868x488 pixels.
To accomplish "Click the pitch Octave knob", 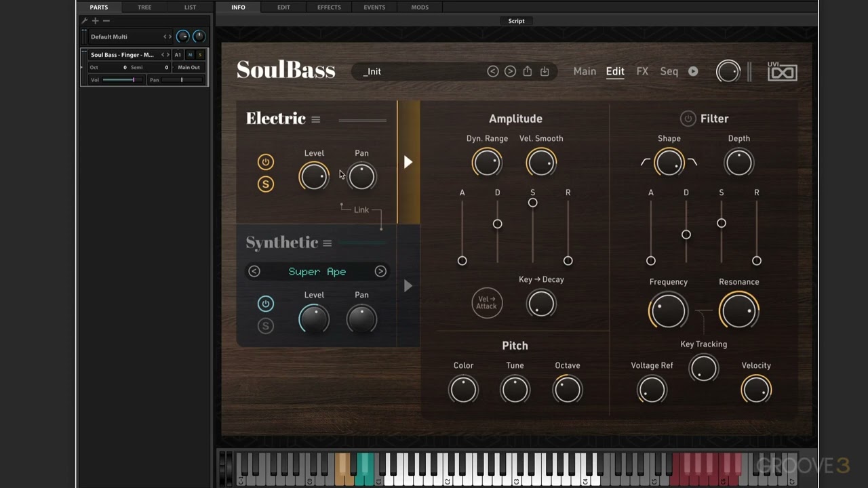I will (568, 390).
